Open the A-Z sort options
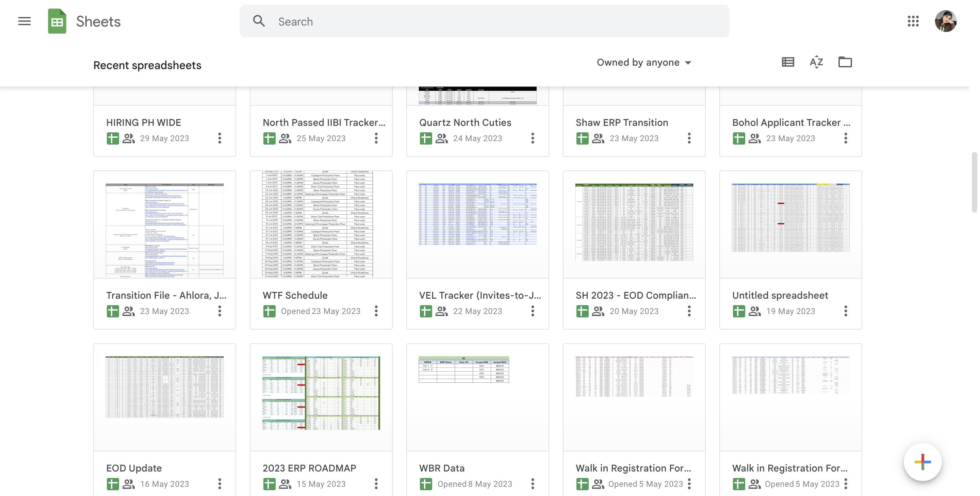The width and height of the screenshot is (980, 496). tap(816, 62)
